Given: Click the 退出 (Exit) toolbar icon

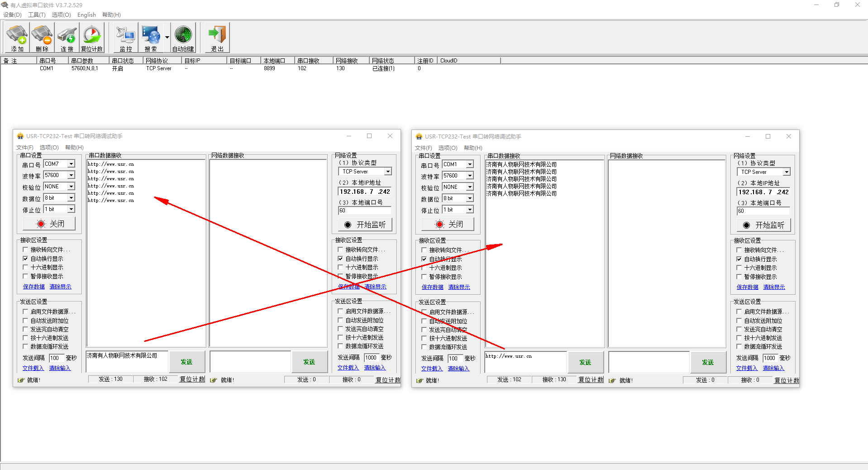Looking at the screenshot, I should click(x=217, y=38).
